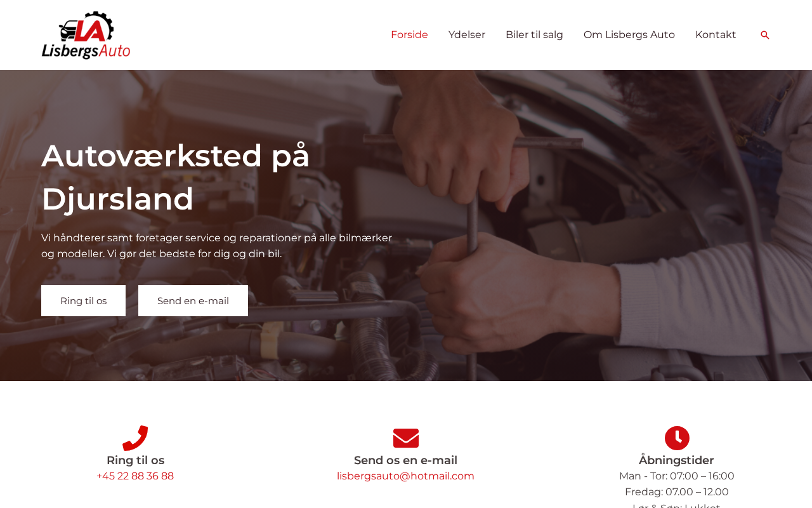
Task: Open the Ydelser menu item
Action: [x=467, y=35]
